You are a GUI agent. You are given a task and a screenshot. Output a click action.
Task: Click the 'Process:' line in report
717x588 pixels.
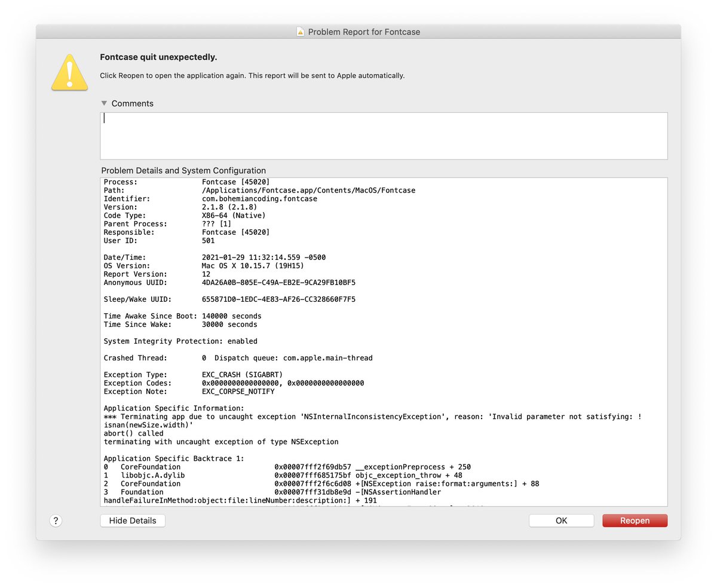tap(186, 182)
